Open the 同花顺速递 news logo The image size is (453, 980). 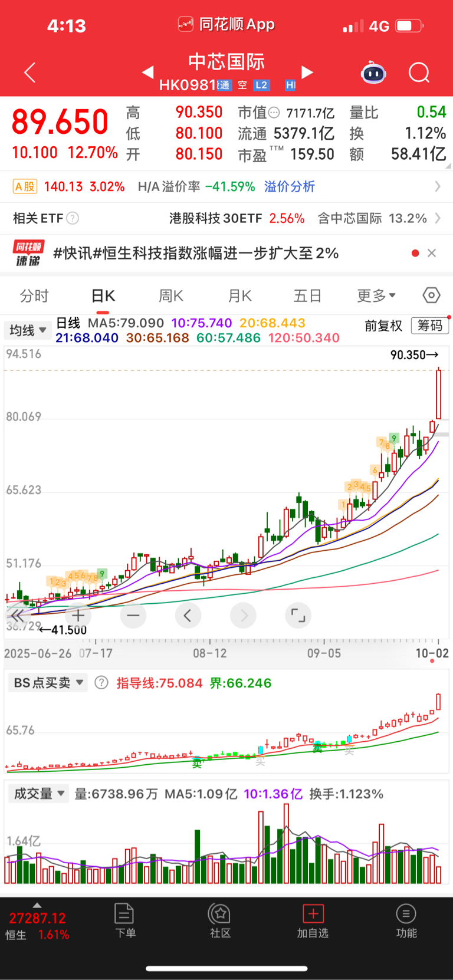point(28,253)
